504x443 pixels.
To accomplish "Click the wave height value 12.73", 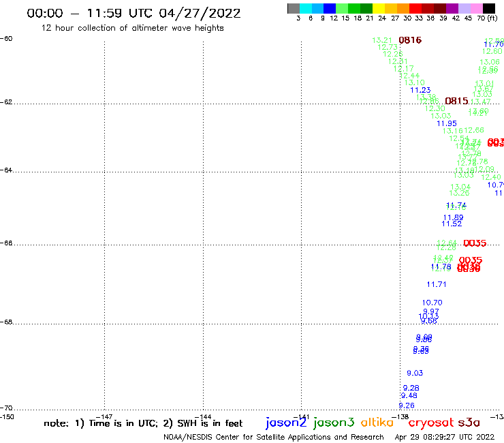I will [388, 47].
